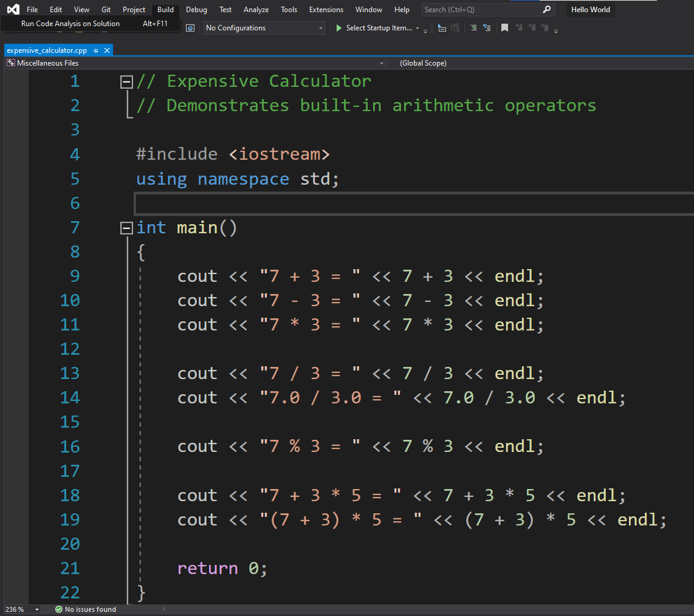The width and height of the screenshot is (694, 616).
Task: Click the search magnifier icon
Action: coord(547,9)
